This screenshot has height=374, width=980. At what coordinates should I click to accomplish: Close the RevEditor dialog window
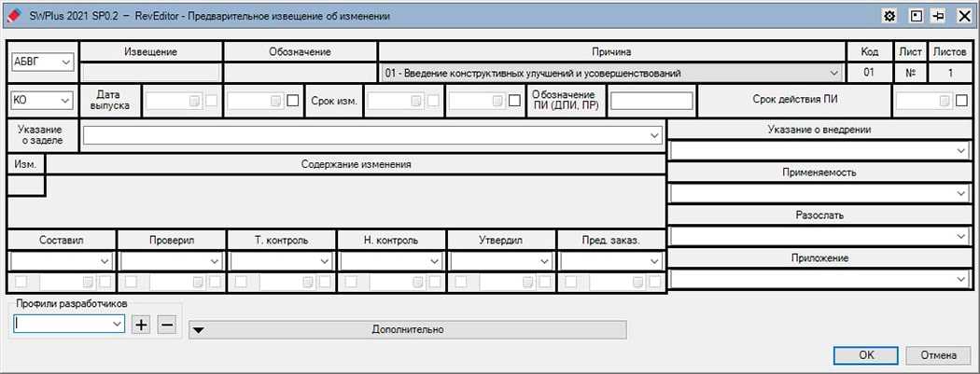[x=962, y=16]
